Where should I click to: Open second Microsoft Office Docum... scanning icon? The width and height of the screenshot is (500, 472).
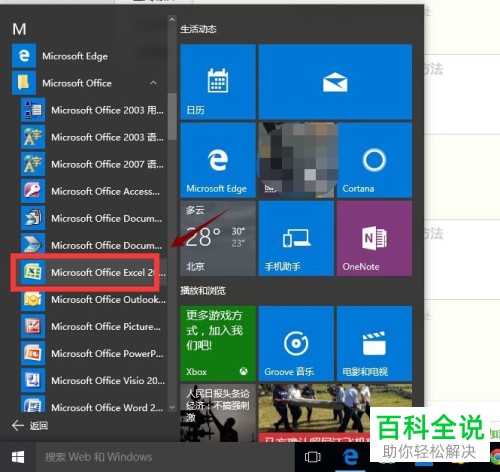click(33, 244)
